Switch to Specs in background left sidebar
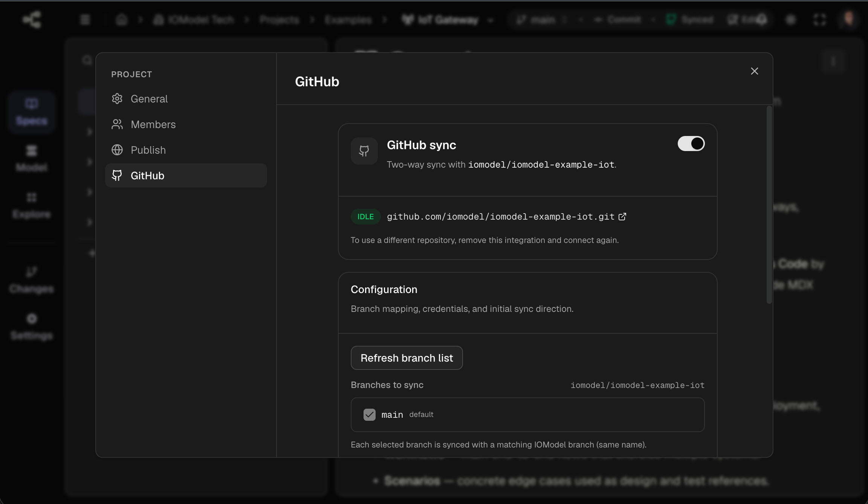Viewport: 868px width, 504px height. point(32,111)
